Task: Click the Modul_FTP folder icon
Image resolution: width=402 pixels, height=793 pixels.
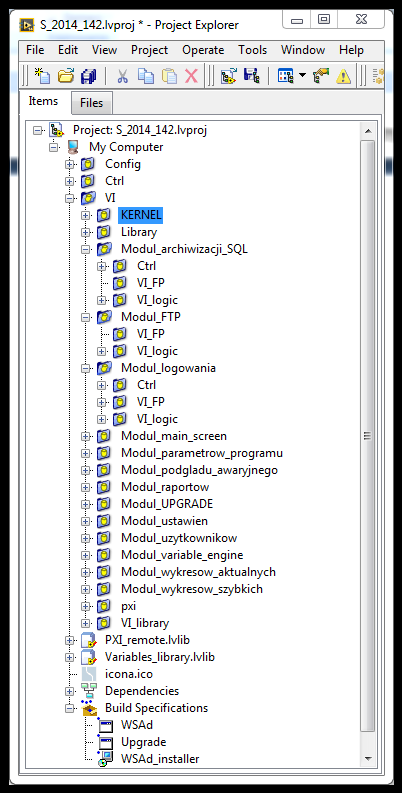Action: click(103, 317)
